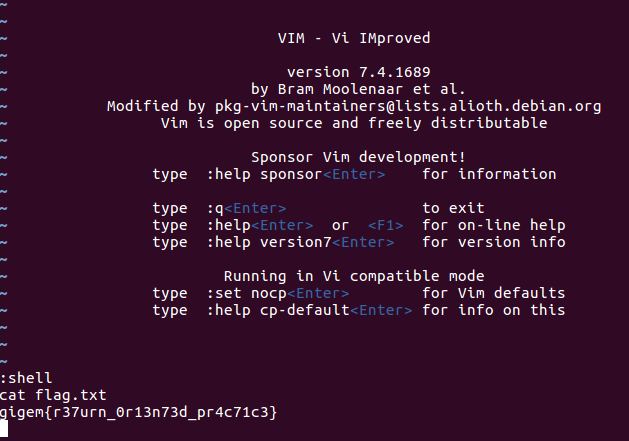Click the Bram Moolenaar author line
The image size is (629, 441).
[x=353, y=89]
